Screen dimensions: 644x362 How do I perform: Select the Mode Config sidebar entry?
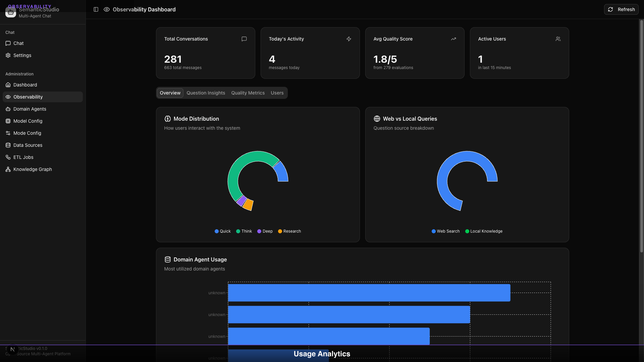[26, 133]
